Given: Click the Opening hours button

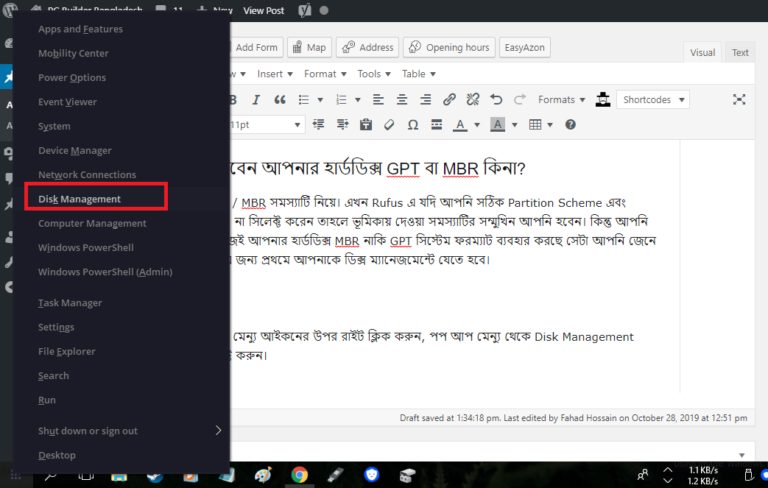Looking at the screenshot, I should (x=449, y=48).
